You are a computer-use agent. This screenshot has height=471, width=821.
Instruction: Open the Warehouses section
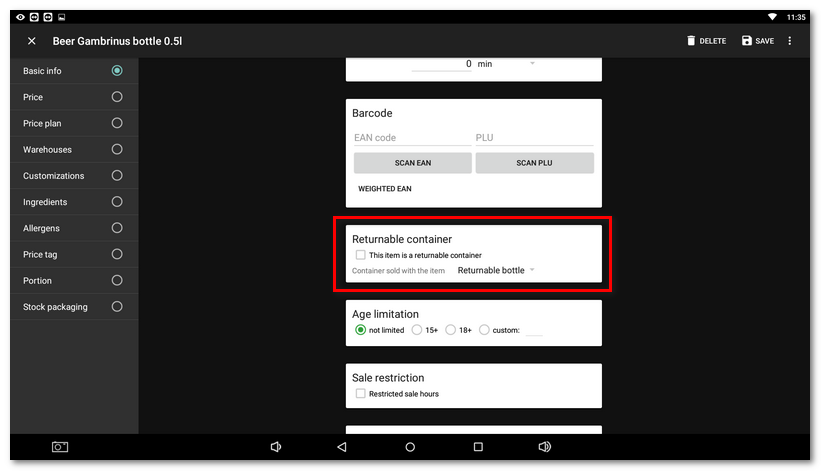pyautogui.click(x=74, y=149)
